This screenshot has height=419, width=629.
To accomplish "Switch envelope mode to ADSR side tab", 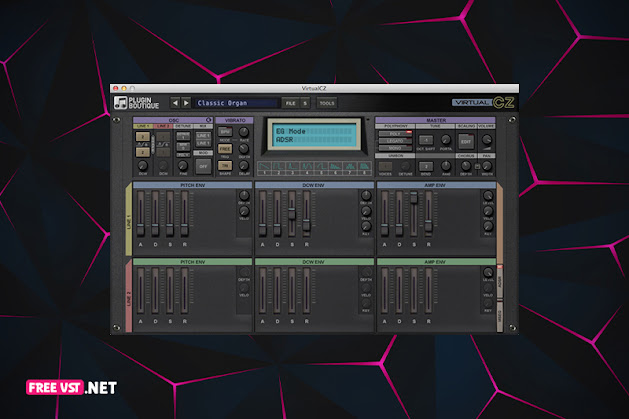I will pos(500,282).
